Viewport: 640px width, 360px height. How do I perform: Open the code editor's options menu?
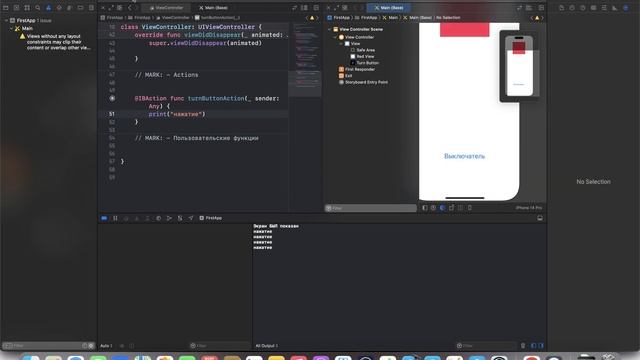[x=304, y=8]
